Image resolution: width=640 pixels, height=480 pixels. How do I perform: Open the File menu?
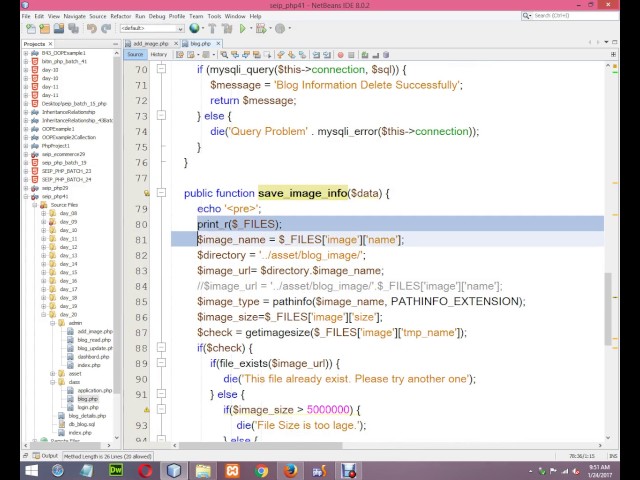coord(26,16)
